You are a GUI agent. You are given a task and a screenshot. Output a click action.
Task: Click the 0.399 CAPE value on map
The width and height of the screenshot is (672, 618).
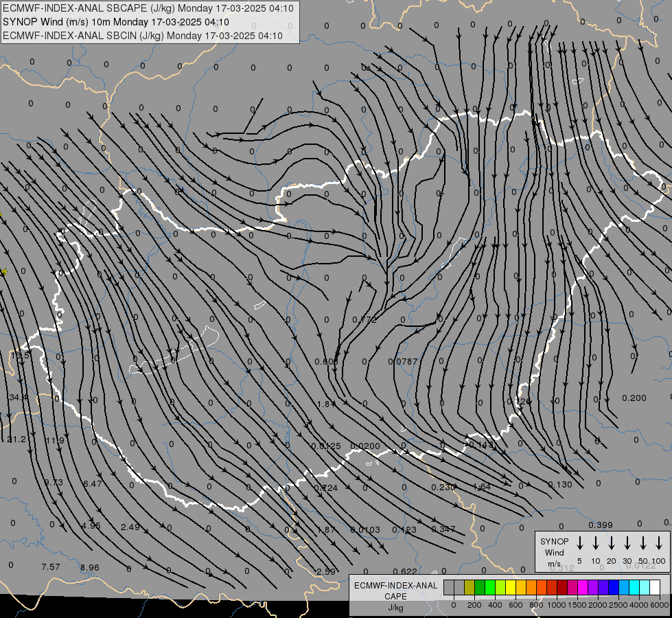601,525
